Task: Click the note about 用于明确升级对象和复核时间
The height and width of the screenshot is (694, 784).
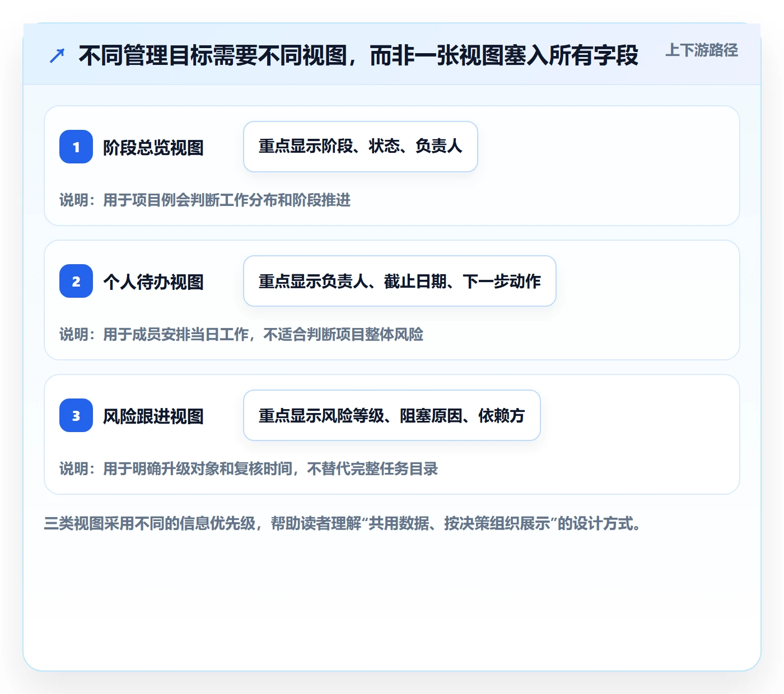Action: pyautogui.click(x=249, y=469)
